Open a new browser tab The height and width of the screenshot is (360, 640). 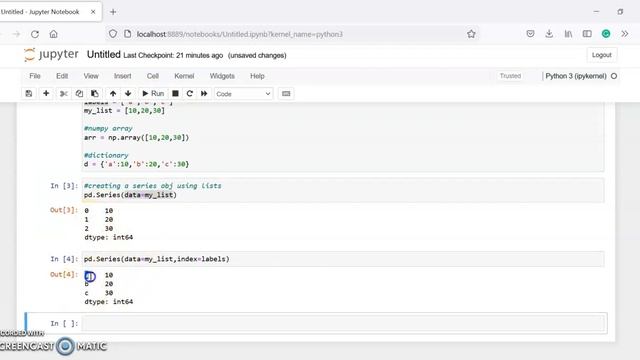[113, 12]
